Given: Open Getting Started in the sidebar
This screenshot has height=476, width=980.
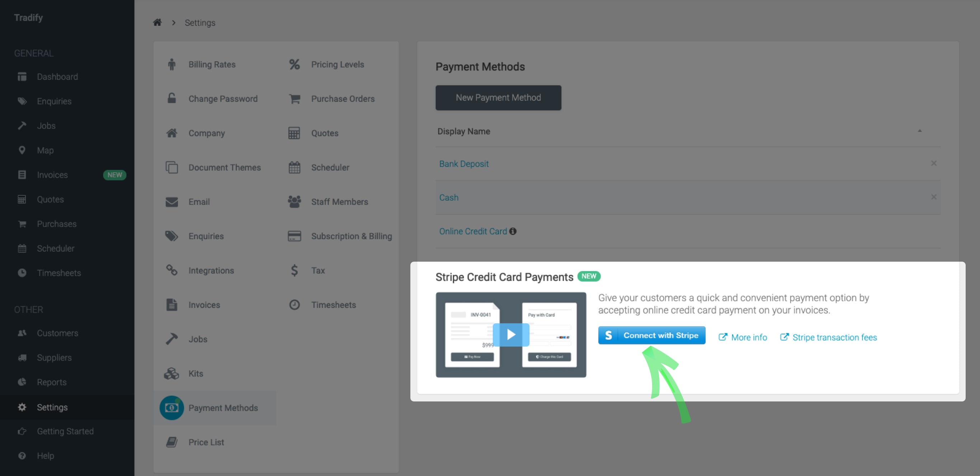Looking at the screenshot, I should coord(65,431).
